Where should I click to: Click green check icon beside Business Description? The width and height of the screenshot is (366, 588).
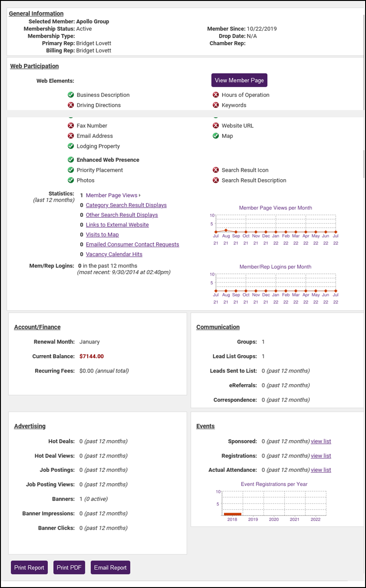pyautogui.click(x=71, y=95)
